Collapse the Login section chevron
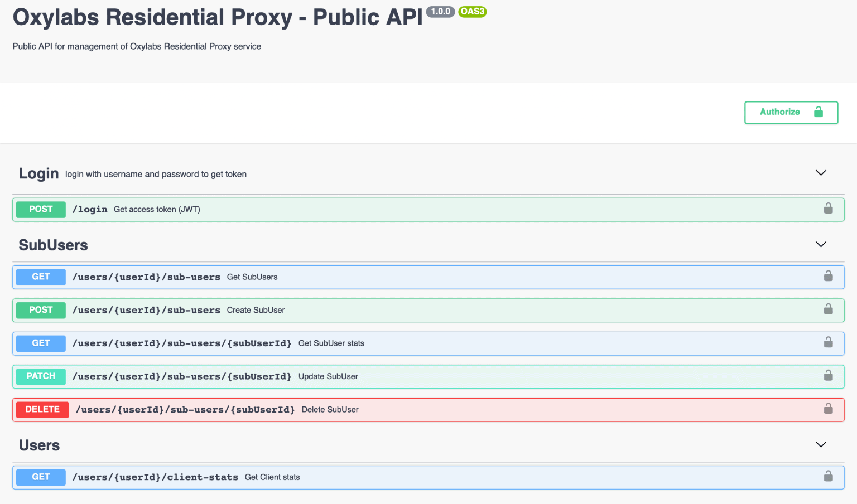 click(820, 173)
